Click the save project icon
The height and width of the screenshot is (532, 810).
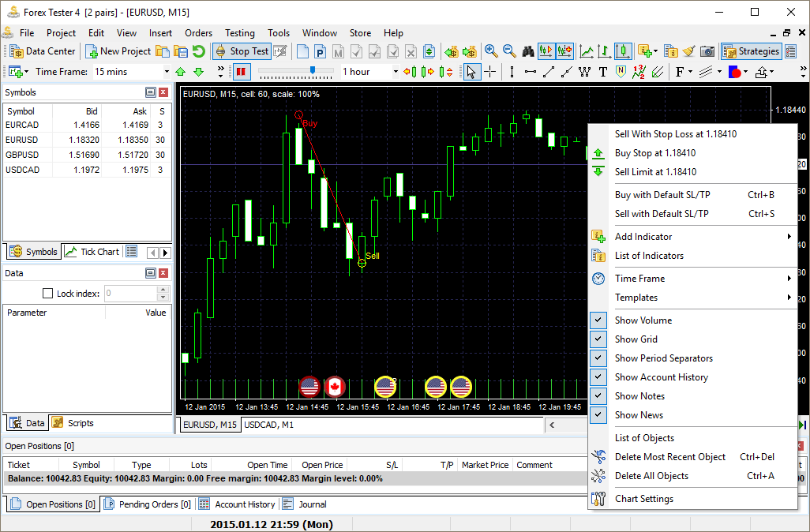(x=181, y=51)
